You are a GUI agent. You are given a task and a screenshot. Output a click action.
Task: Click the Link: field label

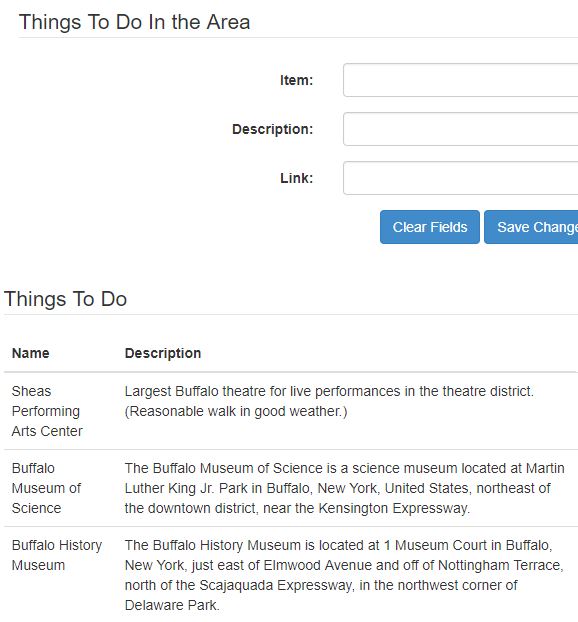[x=296, y=178]
